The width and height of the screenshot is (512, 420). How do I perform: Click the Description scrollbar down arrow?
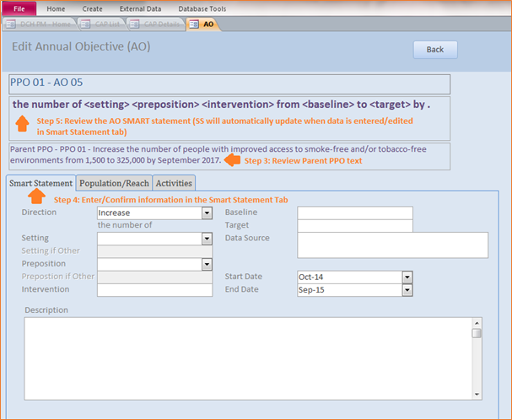pos(477,395)
